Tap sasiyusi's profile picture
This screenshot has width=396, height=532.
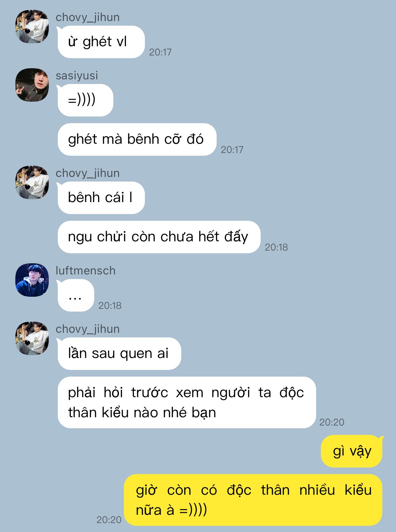coord(32,85)
